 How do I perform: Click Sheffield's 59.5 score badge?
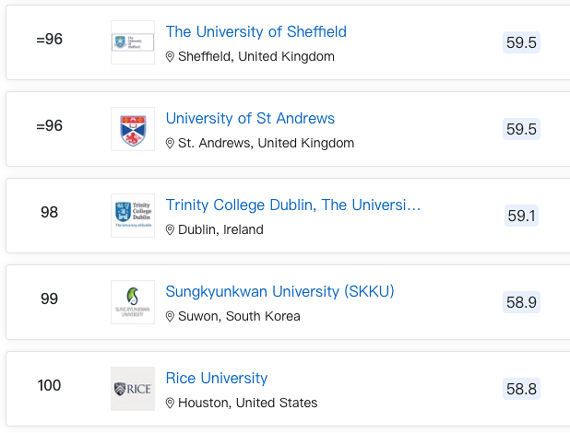[x=521, y=43]
